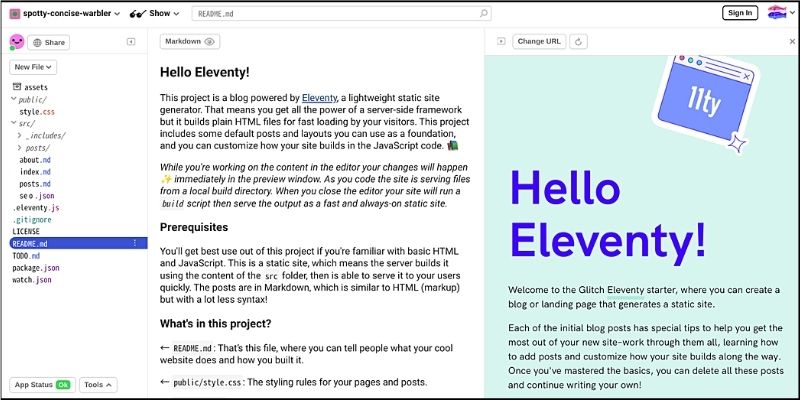
Task: Open .eleventy.js file
Action: 36,208
